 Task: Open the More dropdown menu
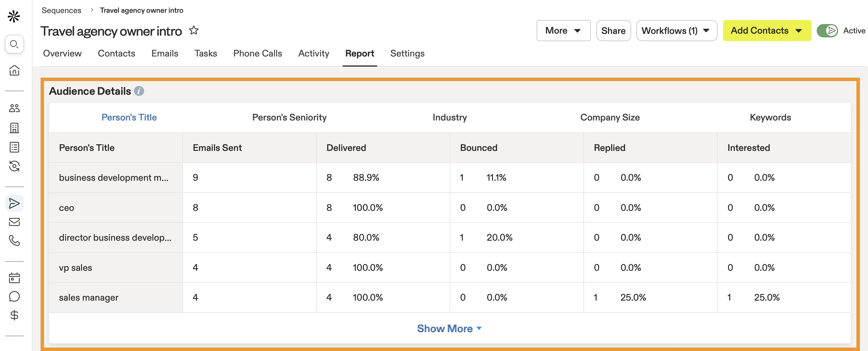pos(563,31)
